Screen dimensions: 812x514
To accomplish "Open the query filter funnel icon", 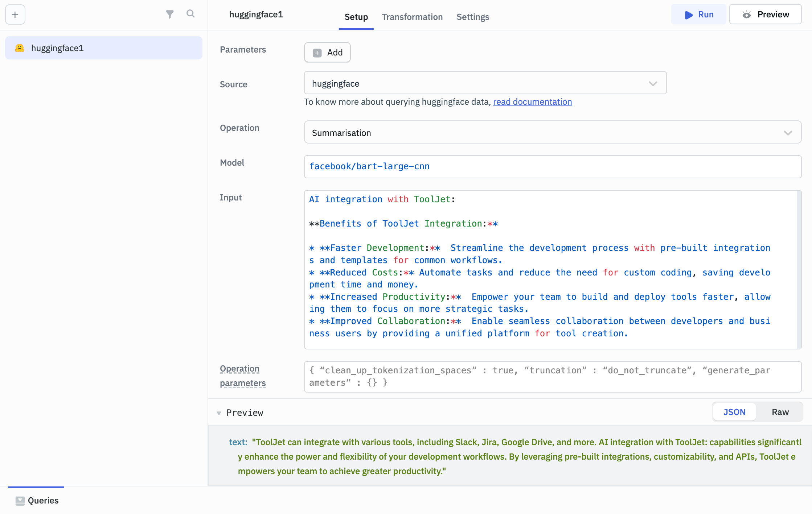I will (x=169, y=14).
